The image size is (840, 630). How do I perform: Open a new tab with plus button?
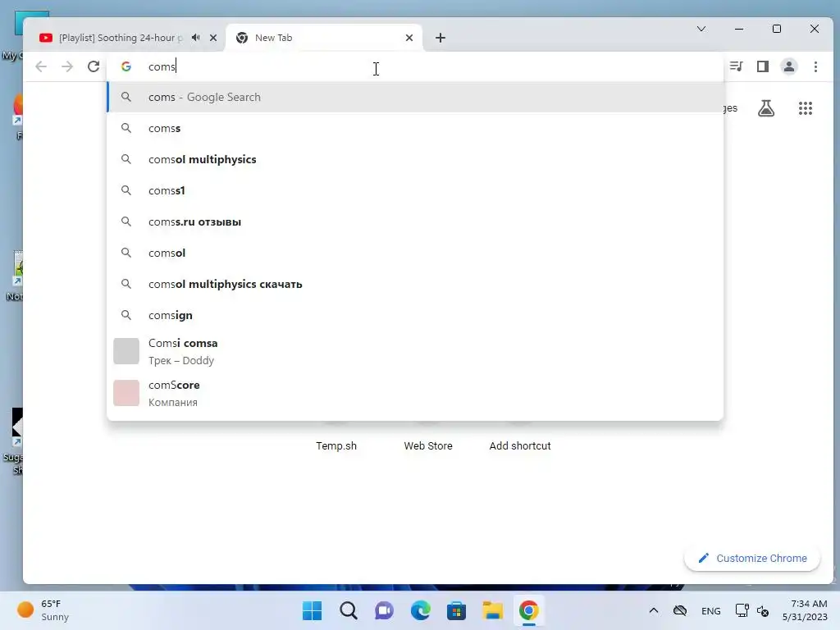[441, 38]
